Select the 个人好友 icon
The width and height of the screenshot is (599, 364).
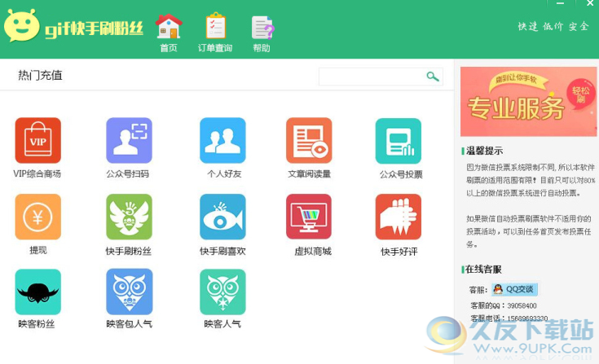point(222,140)
